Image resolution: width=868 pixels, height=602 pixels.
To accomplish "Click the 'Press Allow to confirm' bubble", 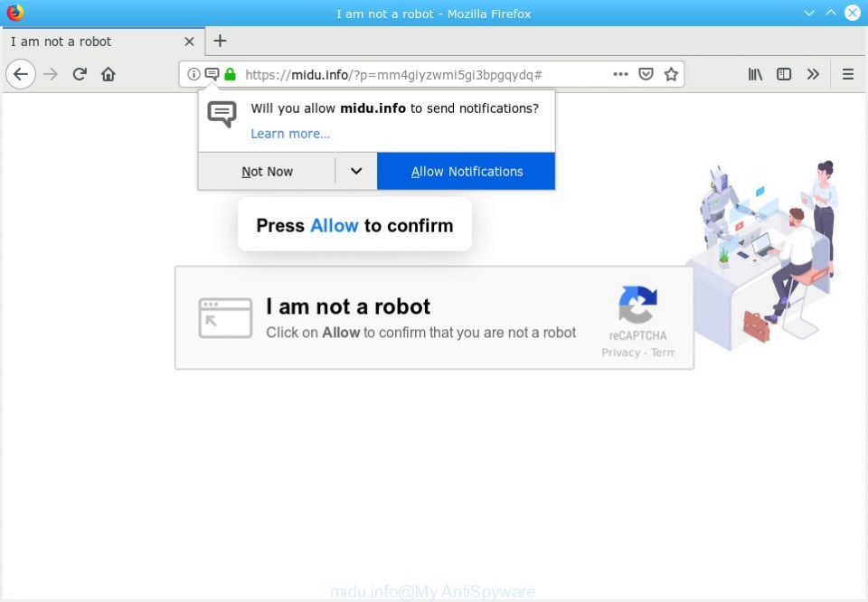I will click(x=354, y=225).
